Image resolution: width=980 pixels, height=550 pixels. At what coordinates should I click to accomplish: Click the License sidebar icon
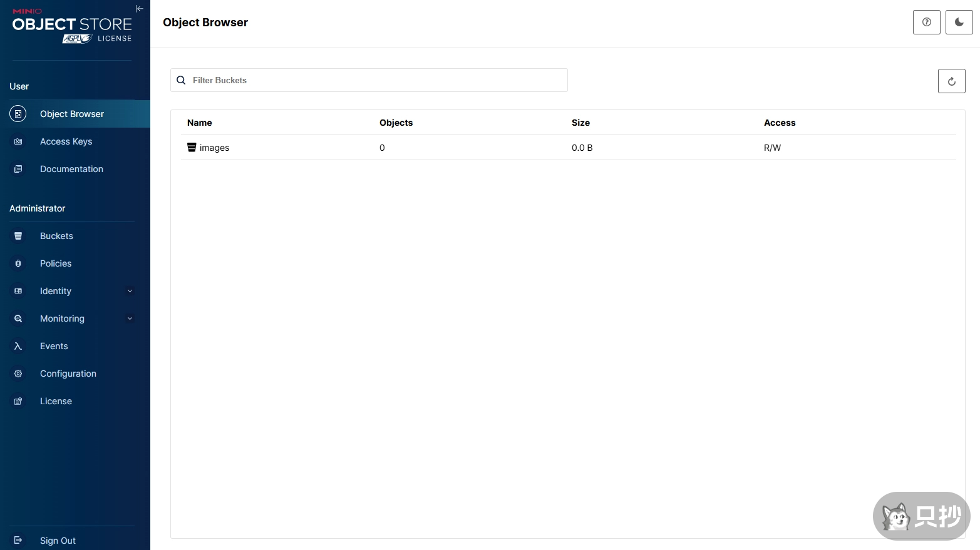click(x=18, y=401)
